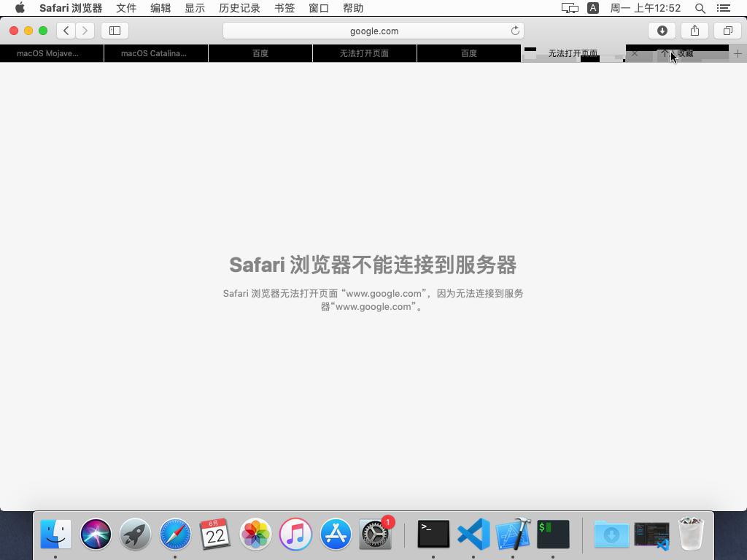The image size is (747, 560).
Task: Select the highlighted active 无法打开页面 tab
Action: (x=573, y=53)
